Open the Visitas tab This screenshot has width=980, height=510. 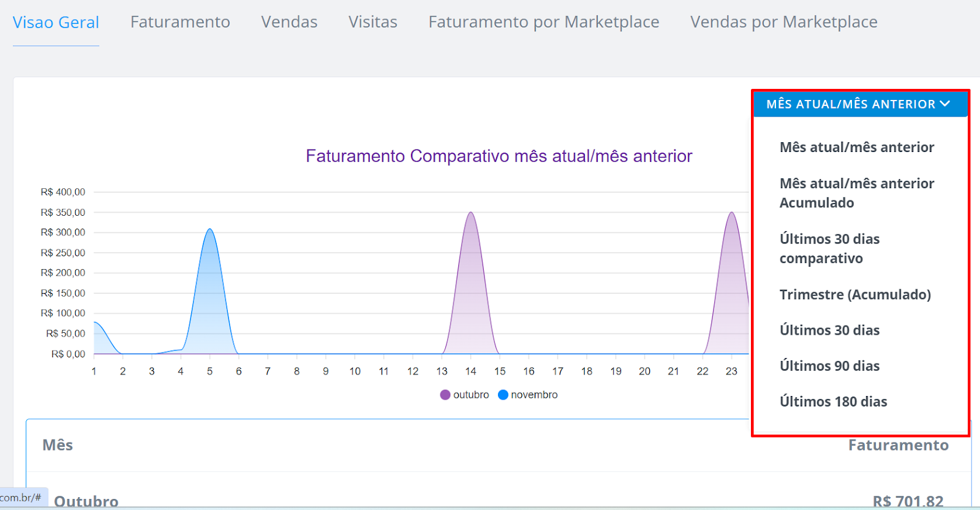point(373,22)
